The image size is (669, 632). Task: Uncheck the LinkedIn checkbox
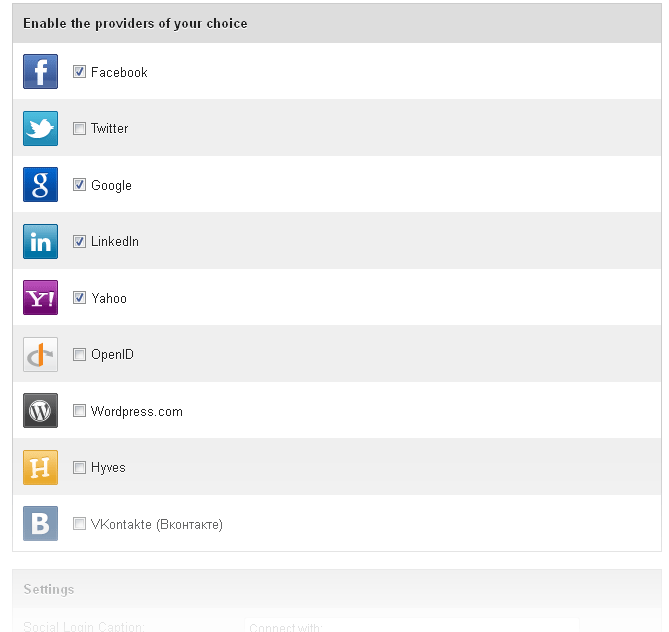click(x=80, y=241)
